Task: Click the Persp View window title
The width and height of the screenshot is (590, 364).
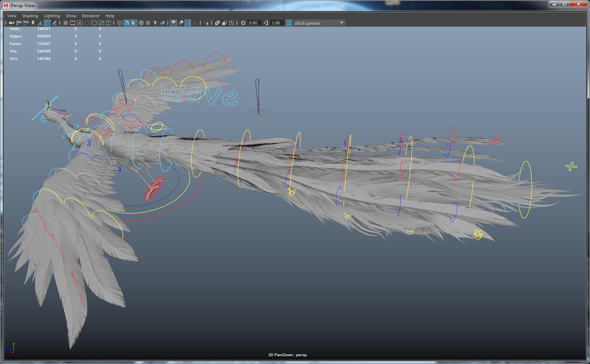Action: point(23,6)
